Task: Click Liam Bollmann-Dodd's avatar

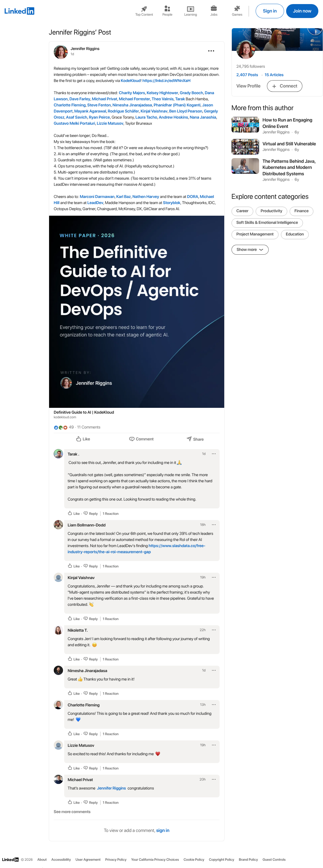Action: coord(58,525)
